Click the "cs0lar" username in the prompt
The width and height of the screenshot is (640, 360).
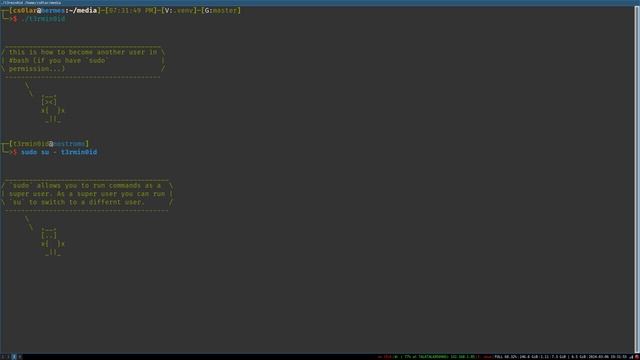(x=24, y=11)
